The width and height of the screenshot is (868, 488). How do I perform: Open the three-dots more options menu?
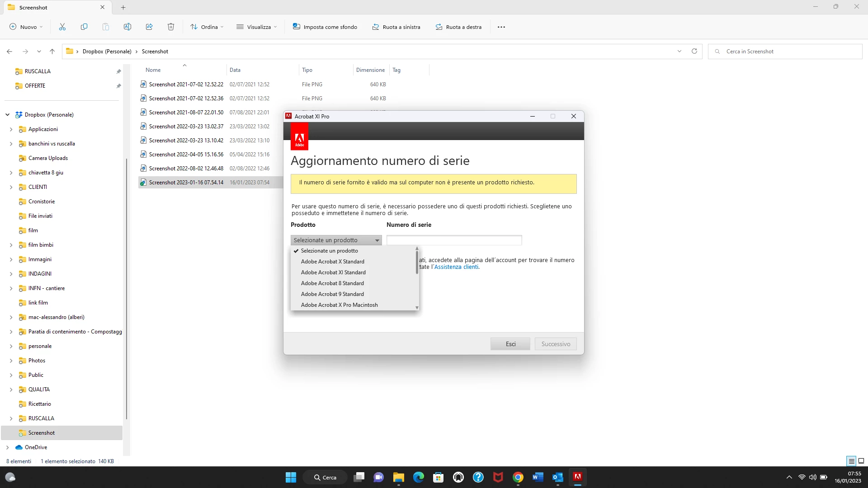coord(501,27)
